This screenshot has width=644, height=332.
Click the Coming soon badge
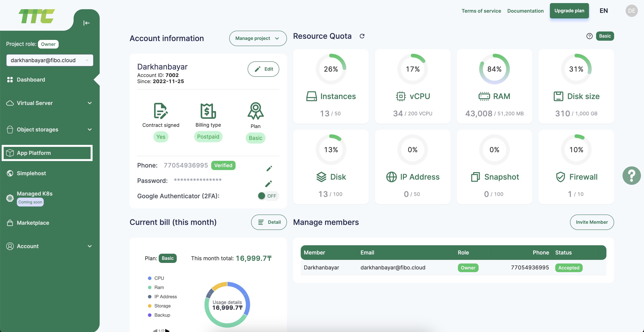(30, 202)
